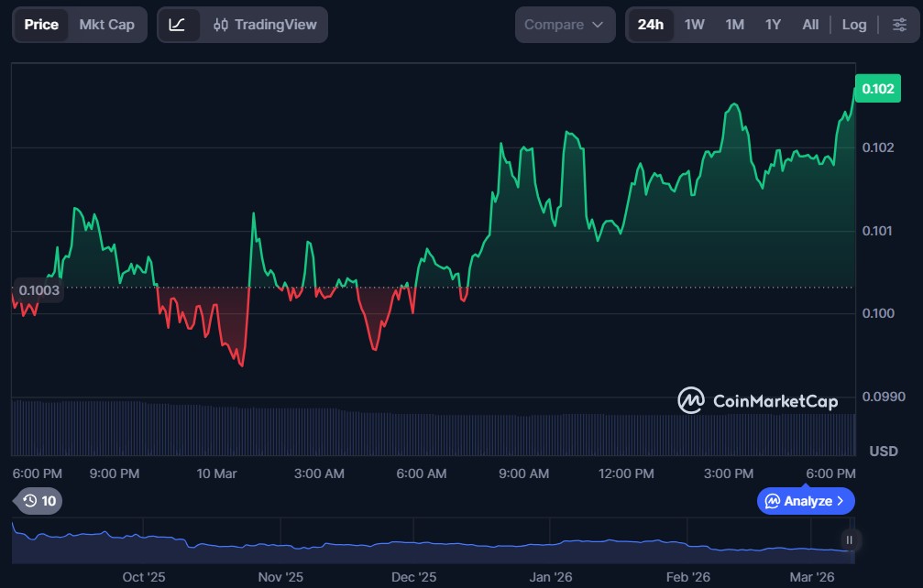Select the 1W time range tab
Screen dimensions: 923x588
pos(695,25)
